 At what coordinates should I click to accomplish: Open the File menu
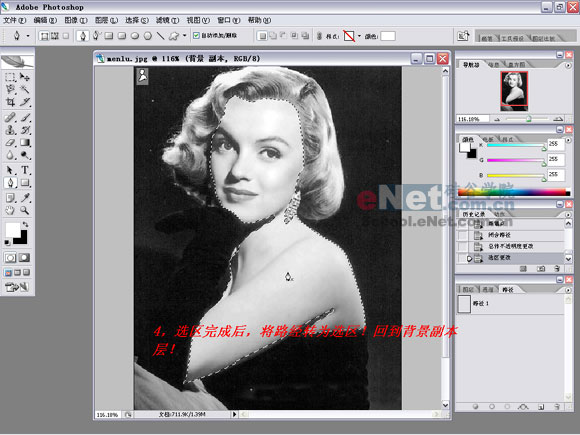(x=15, y=20)
